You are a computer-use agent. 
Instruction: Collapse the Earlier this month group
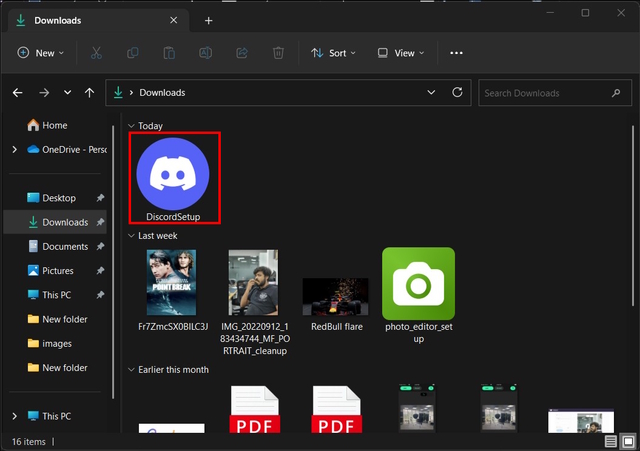pos(131,370)
